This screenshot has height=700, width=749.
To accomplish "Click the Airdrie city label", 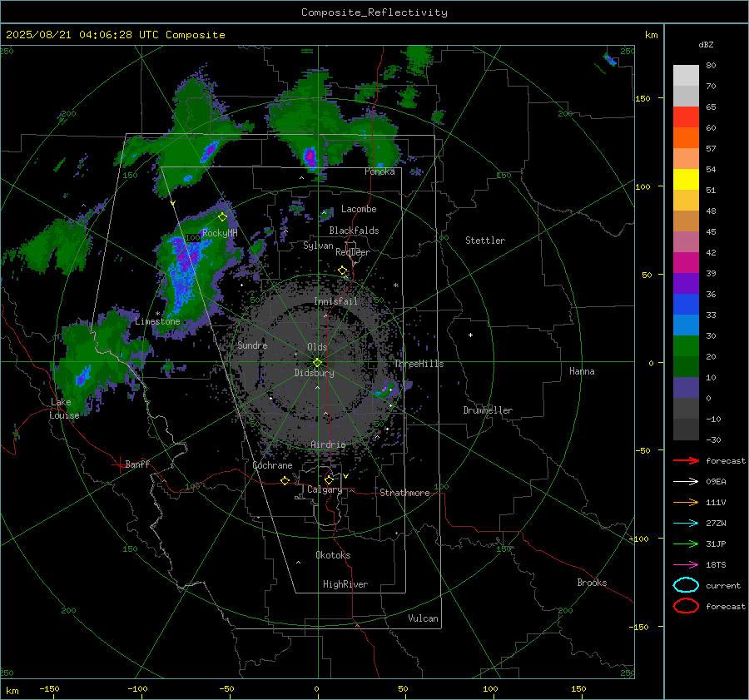I will tap(328, 444).
